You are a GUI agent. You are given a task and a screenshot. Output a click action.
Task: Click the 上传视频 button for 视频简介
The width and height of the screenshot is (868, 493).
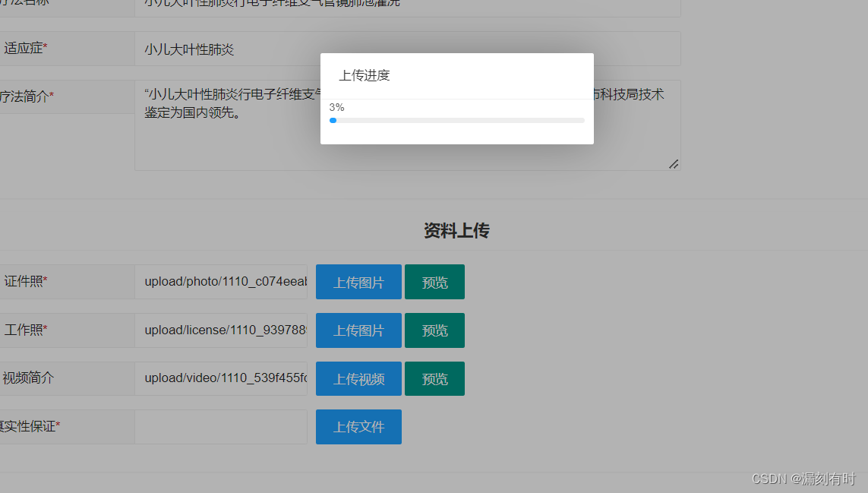(358, 378)
